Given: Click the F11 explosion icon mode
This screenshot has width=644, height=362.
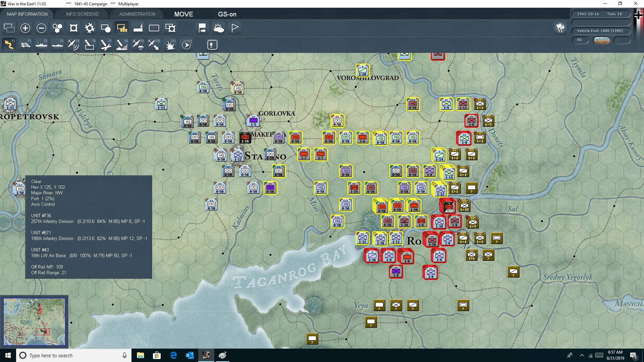Looking at the screenshot, I should click(x=170, y=45).
